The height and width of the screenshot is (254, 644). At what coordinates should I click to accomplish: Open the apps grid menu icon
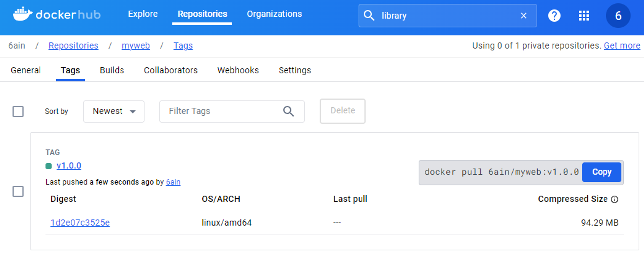click(584, 16)
